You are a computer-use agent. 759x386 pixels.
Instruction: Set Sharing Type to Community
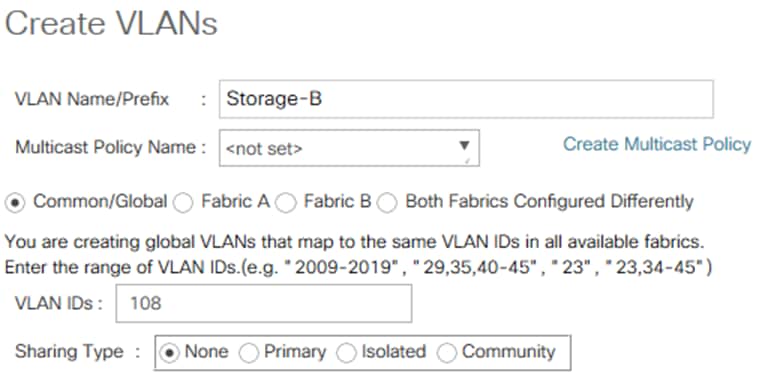click(446, 353)
